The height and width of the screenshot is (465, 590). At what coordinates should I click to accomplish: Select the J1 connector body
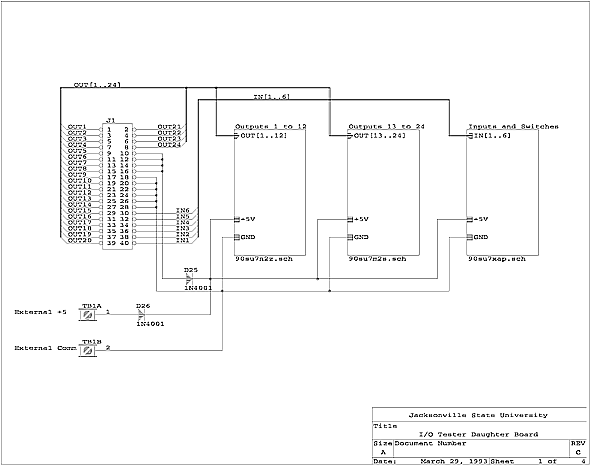point(118,186)
